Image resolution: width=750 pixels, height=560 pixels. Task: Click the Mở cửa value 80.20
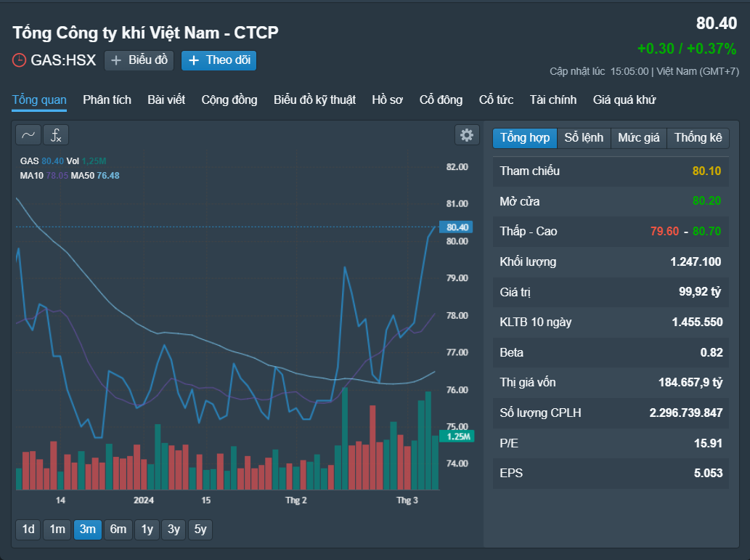pos(706,201)
